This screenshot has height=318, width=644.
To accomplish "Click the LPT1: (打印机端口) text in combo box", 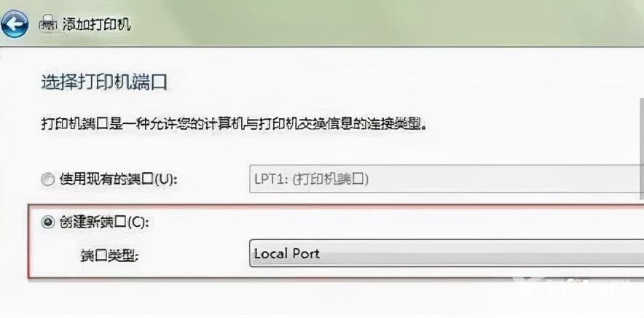I will click(x=311, y=179).
